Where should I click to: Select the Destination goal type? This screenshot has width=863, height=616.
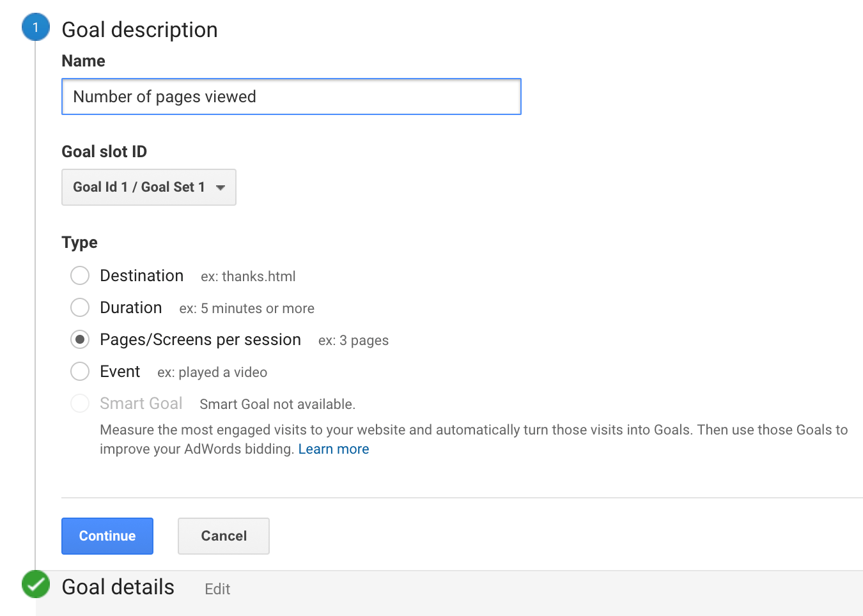[x=80, y=275]
